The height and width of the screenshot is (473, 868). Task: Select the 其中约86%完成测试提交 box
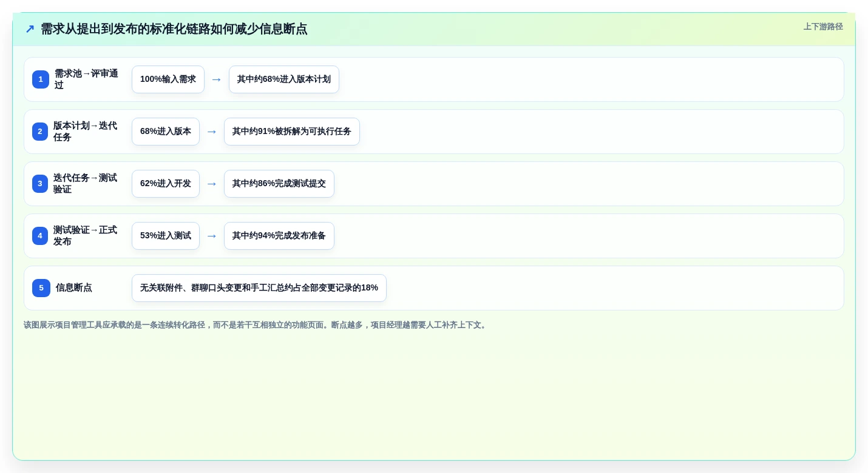(279, 184)
